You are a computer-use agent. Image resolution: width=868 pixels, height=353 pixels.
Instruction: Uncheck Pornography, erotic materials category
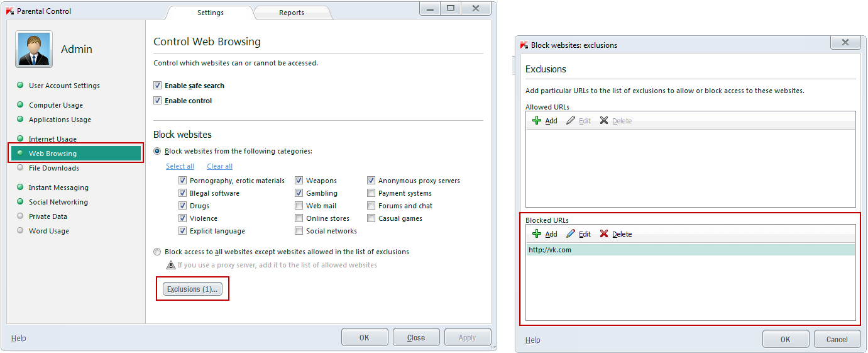click(183, 181)
